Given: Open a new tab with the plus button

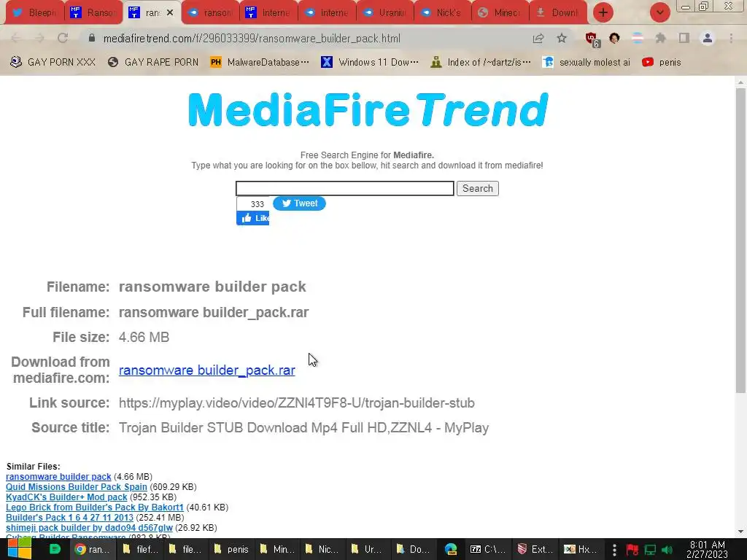Looking at the screenshot, I should point(603,12).
